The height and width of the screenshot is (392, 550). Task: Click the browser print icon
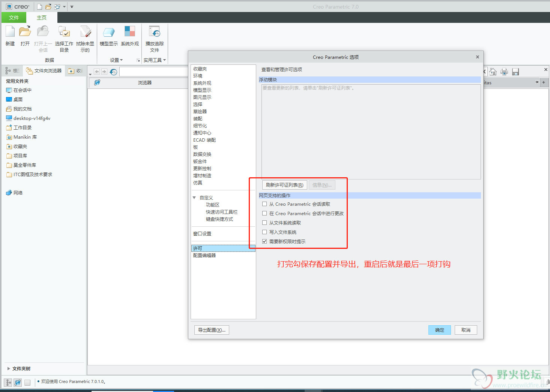504,72
